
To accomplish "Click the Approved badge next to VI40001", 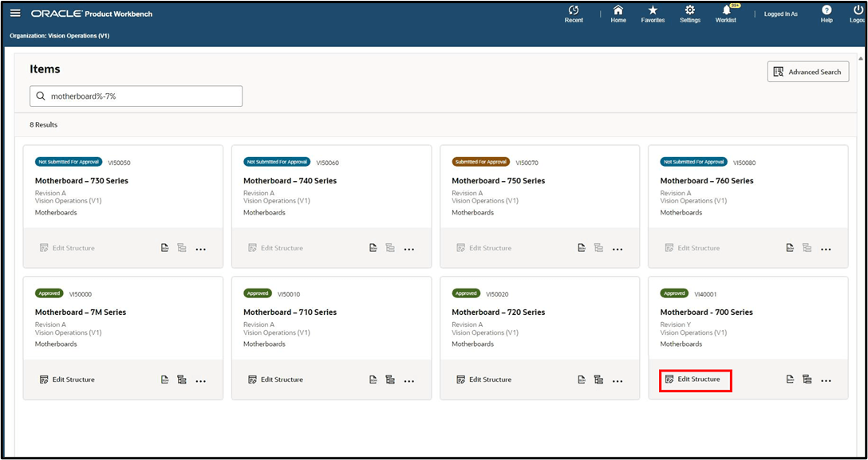I will [x=674, y=293].
